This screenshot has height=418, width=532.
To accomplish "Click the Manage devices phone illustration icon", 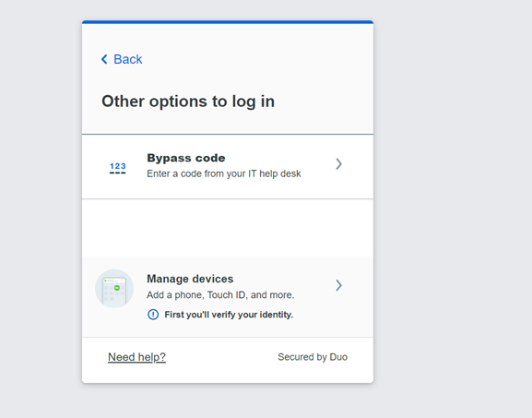I will 114,289.
